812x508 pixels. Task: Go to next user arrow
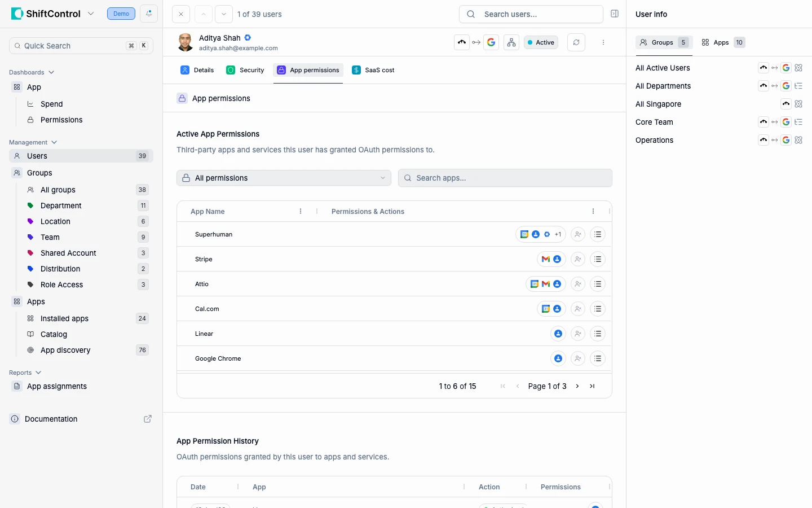tap(224, 14)
